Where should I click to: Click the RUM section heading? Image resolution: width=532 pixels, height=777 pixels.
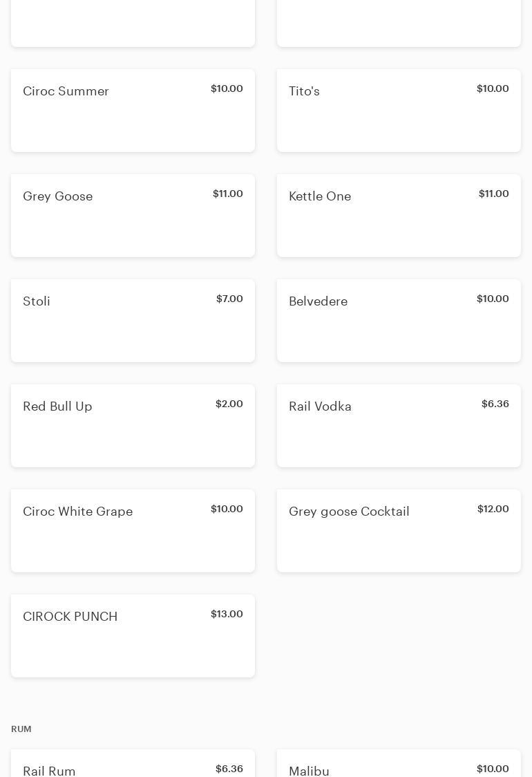pos(21,729)
